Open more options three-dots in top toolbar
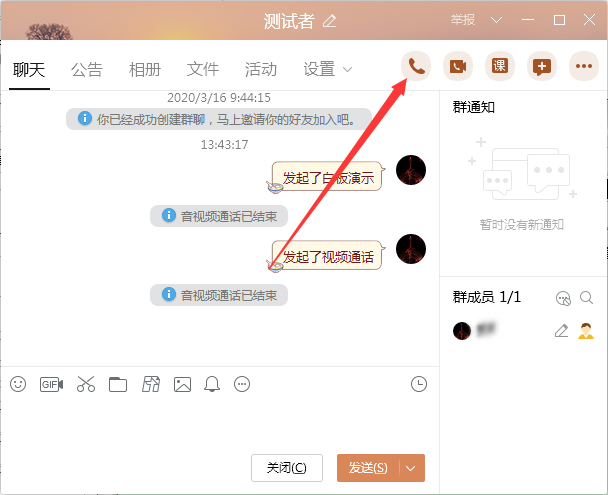 coord(584,66)
